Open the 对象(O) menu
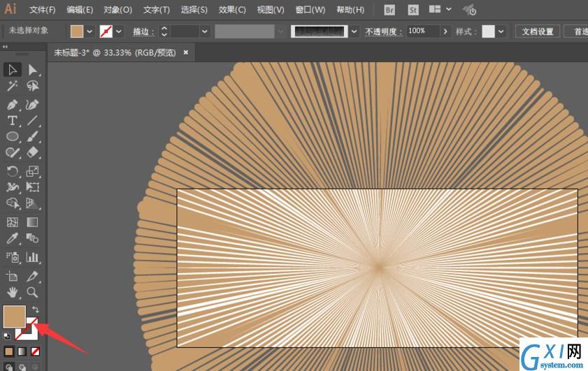The image size is (588, 371). point(117,10)
